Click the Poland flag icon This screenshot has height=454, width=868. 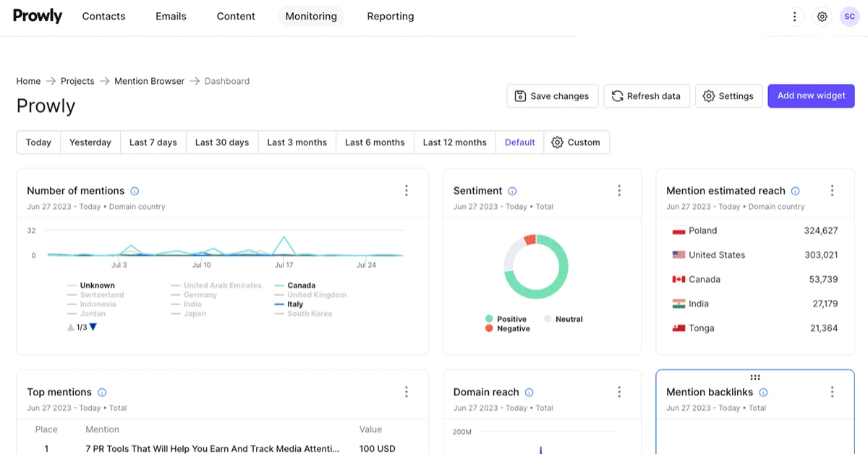pos(678,231)
